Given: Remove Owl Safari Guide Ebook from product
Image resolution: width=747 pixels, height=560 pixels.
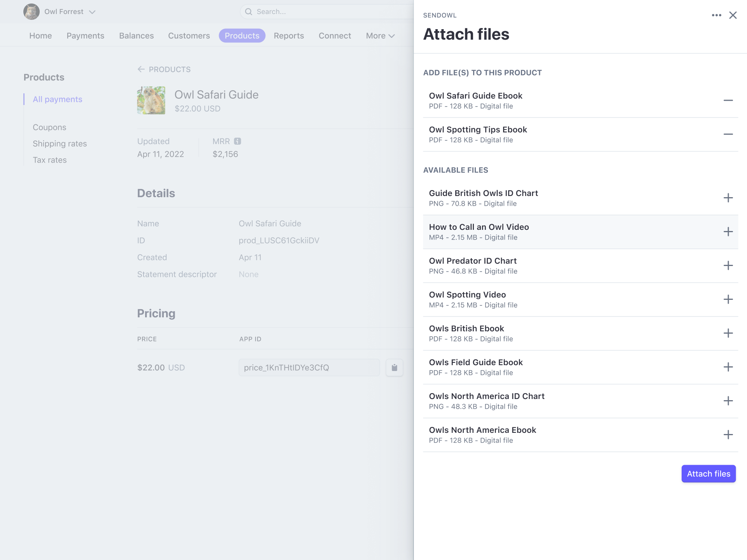Looking at the screenshot, I should (728, 100).
